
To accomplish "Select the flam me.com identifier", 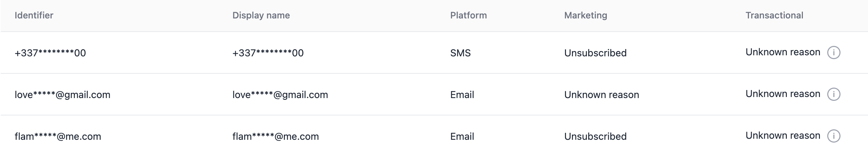I will click(58, 136).
